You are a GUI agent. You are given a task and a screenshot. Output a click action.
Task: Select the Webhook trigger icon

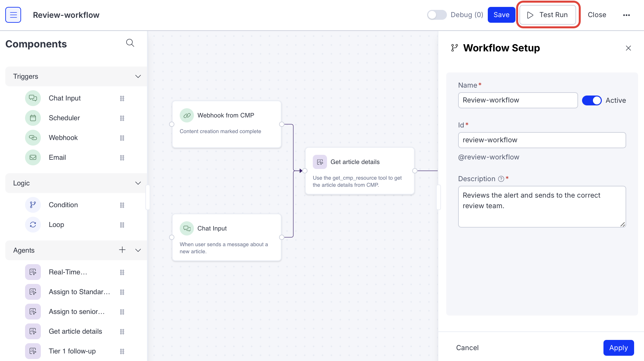tap(33, 138)
